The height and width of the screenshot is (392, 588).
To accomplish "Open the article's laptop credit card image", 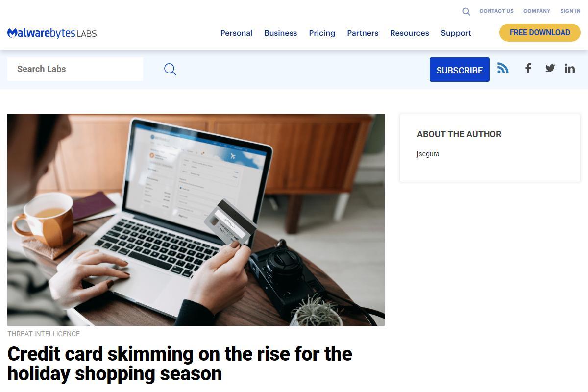I will 196,220.
